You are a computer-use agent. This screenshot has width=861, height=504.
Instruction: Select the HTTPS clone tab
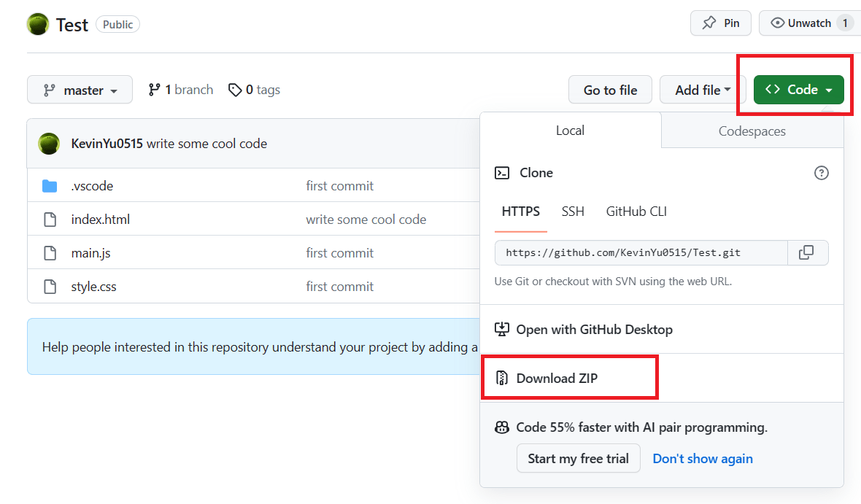click(x=520, y=212)
